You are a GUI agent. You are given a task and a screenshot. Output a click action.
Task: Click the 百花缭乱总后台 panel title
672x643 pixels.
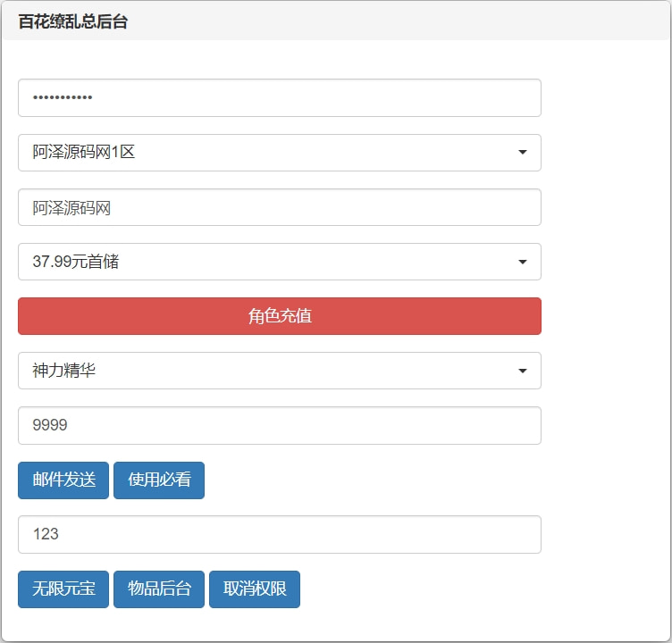tap(72, 22)
